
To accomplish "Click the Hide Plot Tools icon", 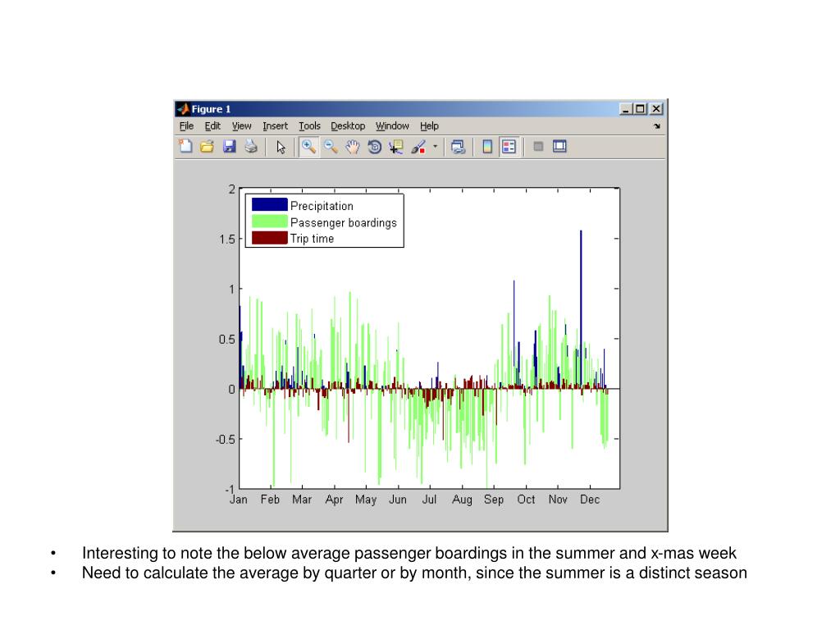I will (538, 146).
